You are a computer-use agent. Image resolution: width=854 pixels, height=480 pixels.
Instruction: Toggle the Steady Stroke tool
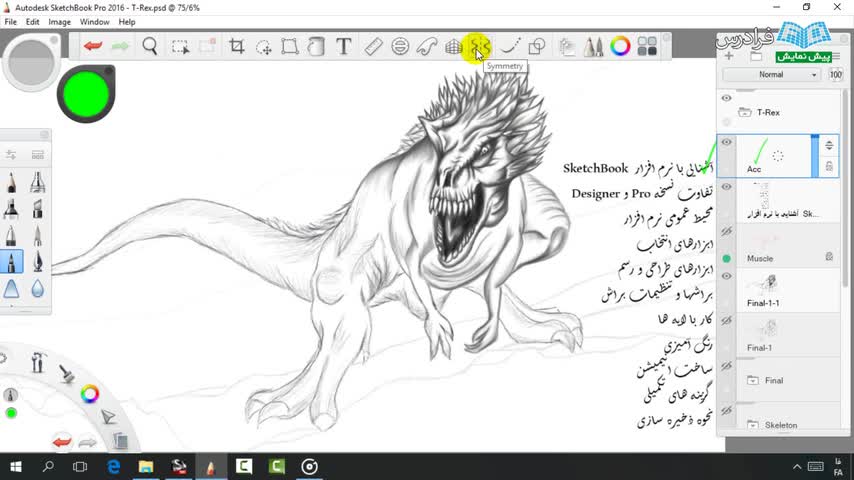point(510,46)
